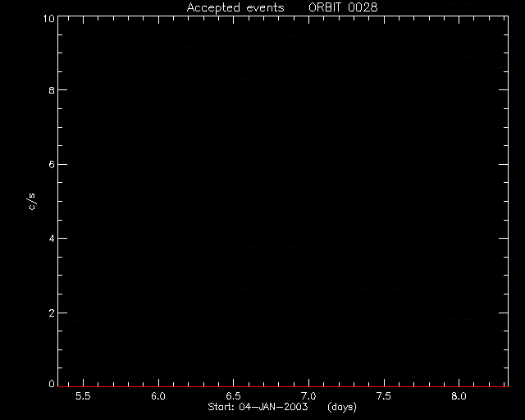This screenshot has height=420, width=525.
Task: Click the 'Start: 04-JAN-2003' axis label
Action: [x=258, y=407]
